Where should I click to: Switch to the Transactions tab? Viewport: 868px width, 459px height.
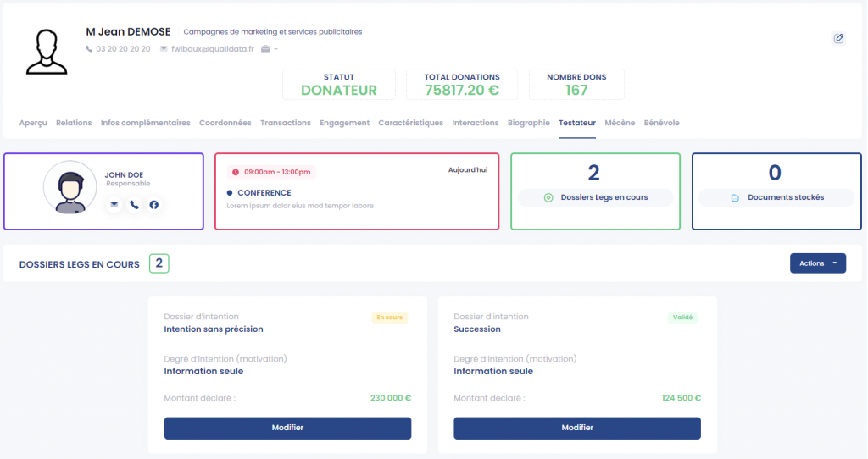point(286,123)
